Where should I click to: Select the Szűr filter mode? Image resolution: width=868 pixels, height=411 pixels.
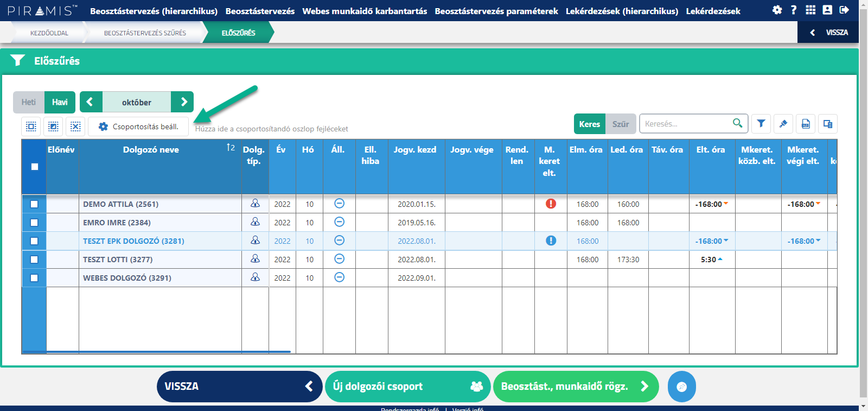pyautogui.click(x=621, y=124)
